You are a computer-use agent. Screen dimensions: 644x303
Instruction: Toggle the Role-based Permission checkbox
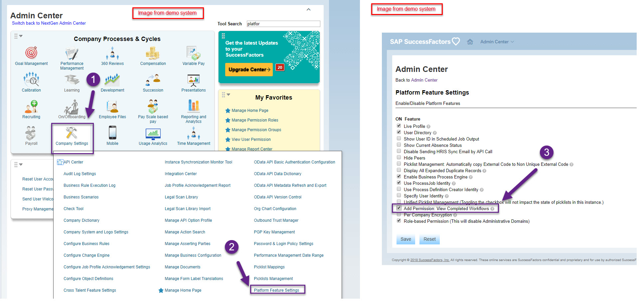pos(399,221)
